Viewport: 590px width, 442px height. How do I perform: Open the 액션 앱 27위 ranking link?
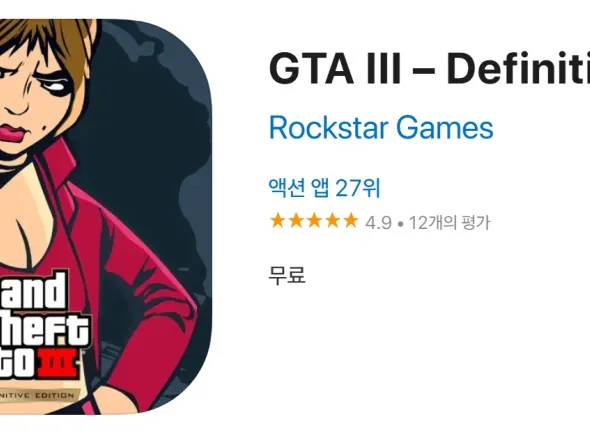pyautogui.click(x=324, y=187)
